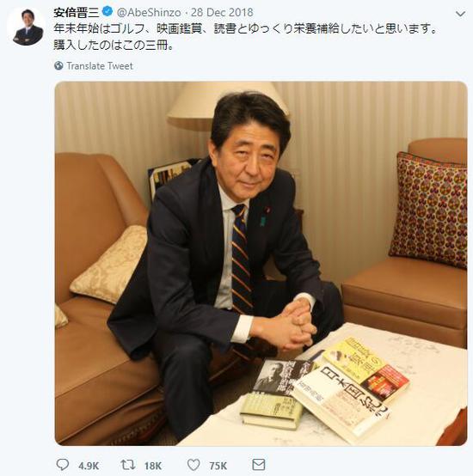Open the profile avatar thumbnail

[x=26, y=27]
